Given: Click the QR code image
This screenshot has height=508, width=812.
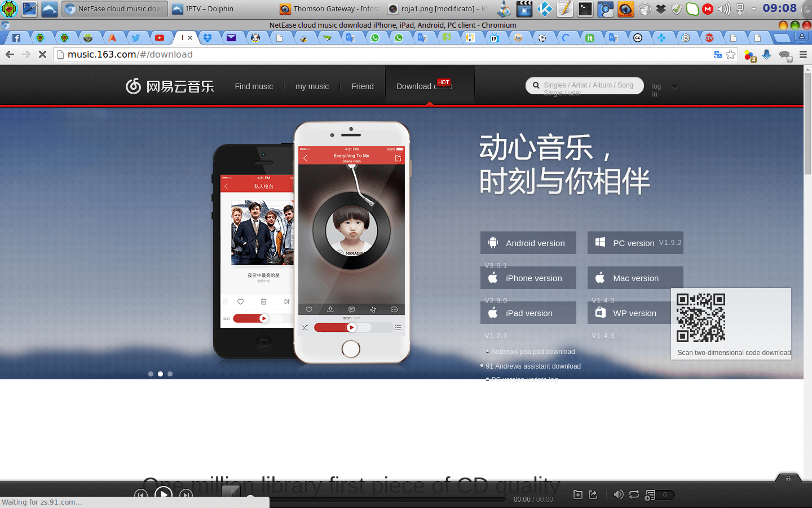Looking at the screenshot, I should [x=701, y=318].
